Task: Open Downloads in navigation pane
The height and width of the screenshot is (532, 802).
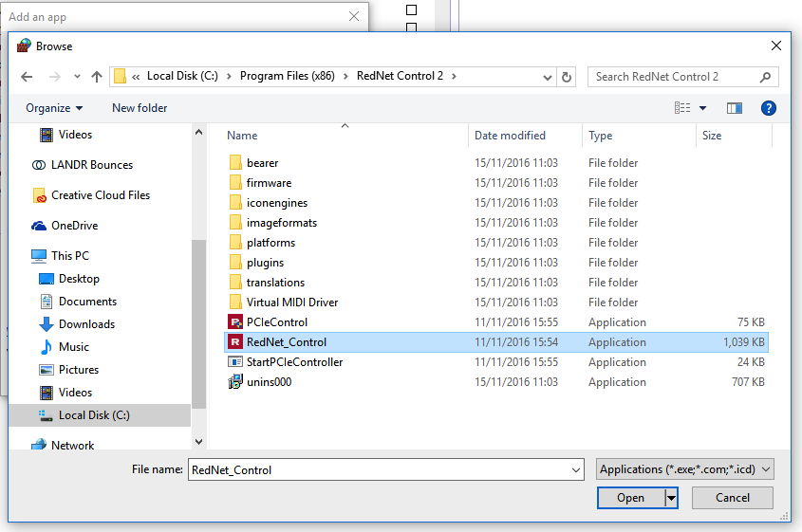Action: (77, 324)
